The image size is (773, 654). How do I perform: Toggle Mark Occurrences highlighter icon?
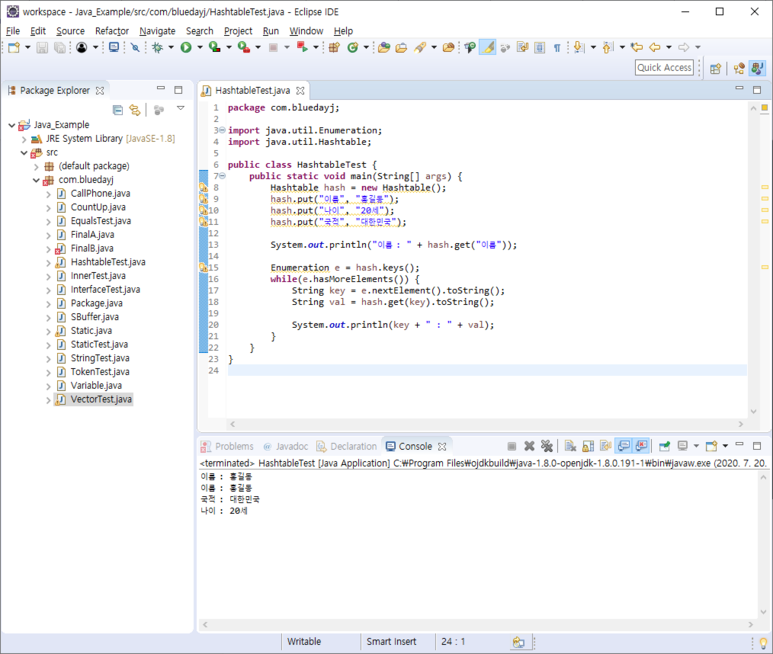coord(488,47)
